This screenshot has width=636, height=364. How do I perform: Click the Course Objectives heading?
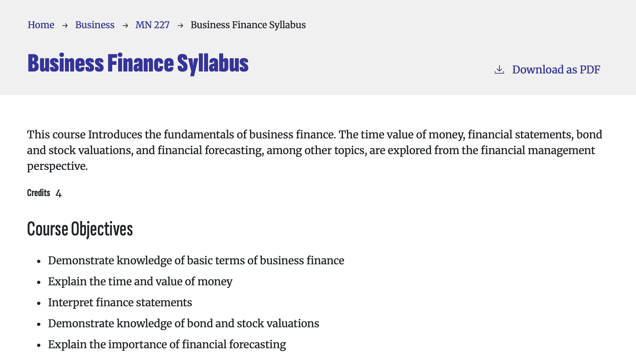[x=80, y=229]
